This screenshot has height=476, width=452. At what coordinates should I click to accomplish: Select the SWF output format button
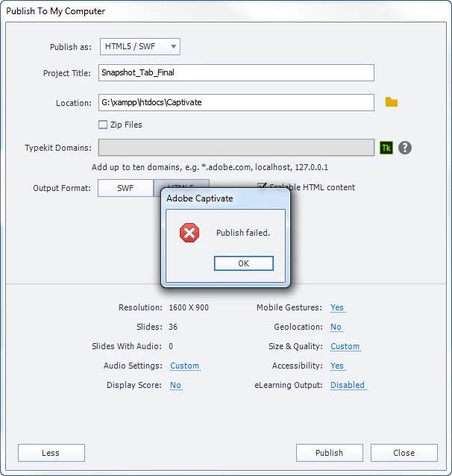click(125, 188)
